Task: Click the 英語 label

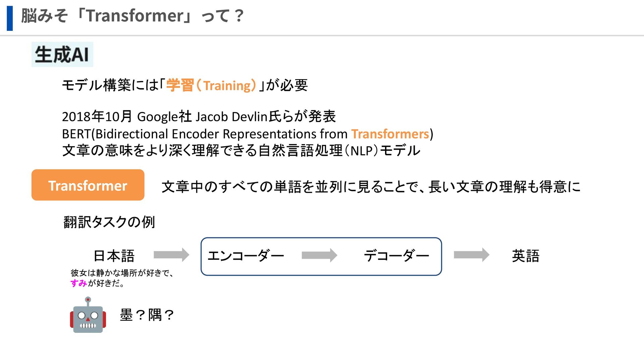Action: click(526, 256)
